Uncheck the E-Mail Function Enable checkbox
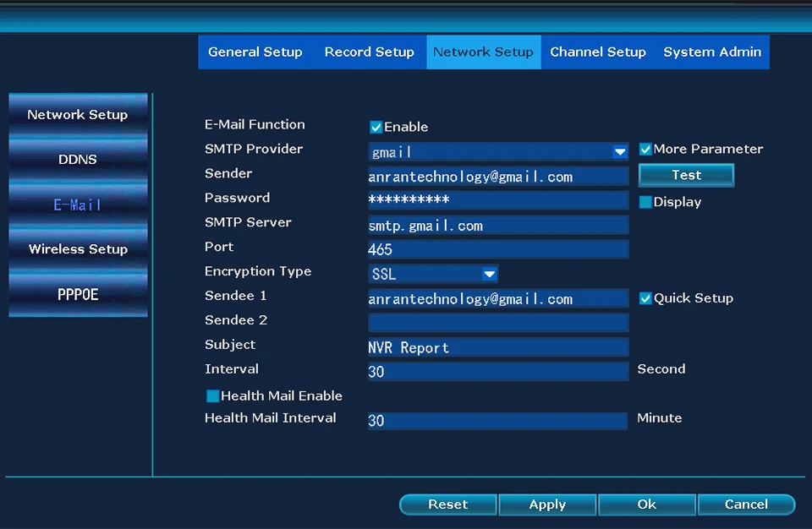Image resolution: width=812 pixels, height=529 pixels. click(x=376, y=128)
